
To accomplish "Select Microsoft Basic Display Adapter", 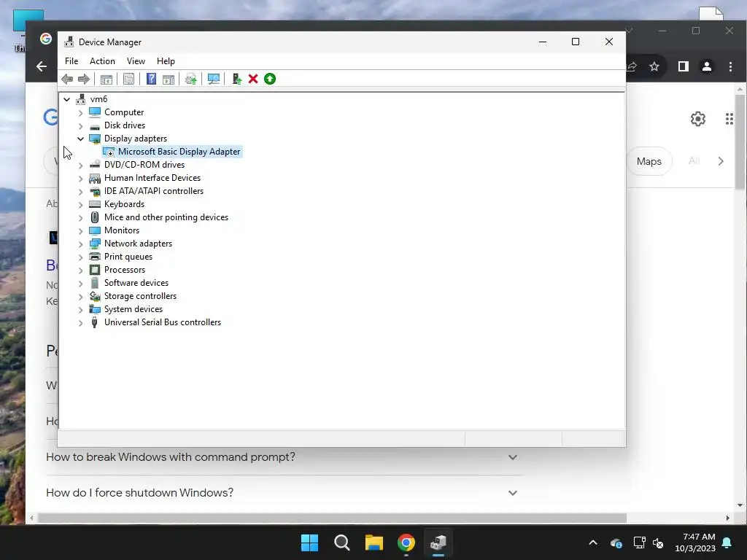I will pos(179,152).
